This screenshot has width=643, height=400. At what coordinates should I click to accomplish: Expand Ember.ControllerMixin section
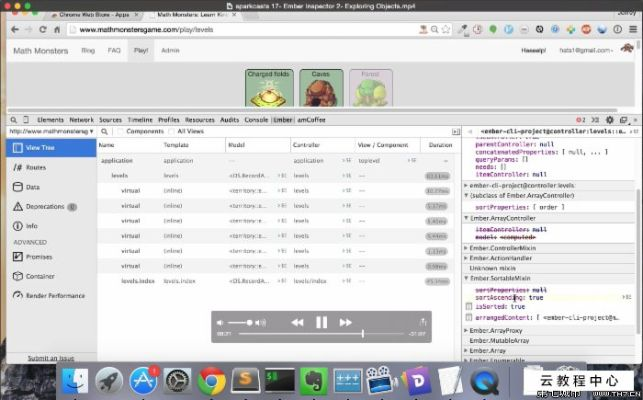pos(549,248)
